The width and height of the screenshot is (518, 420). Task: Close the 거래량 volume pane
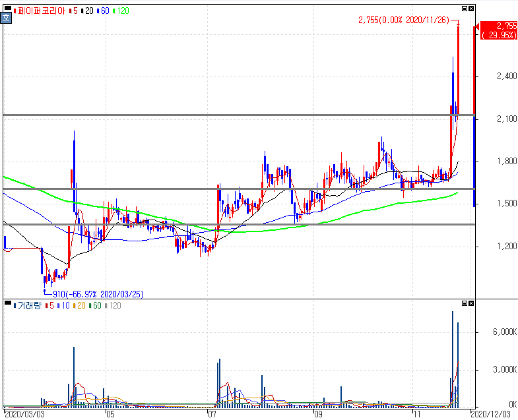point(471,303)
